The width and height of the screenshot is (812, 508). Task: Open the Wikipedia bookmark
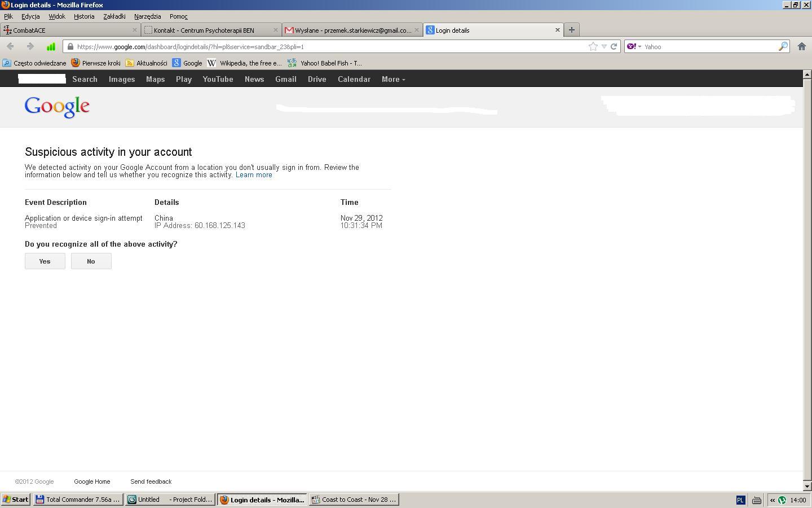pos(245,63)
